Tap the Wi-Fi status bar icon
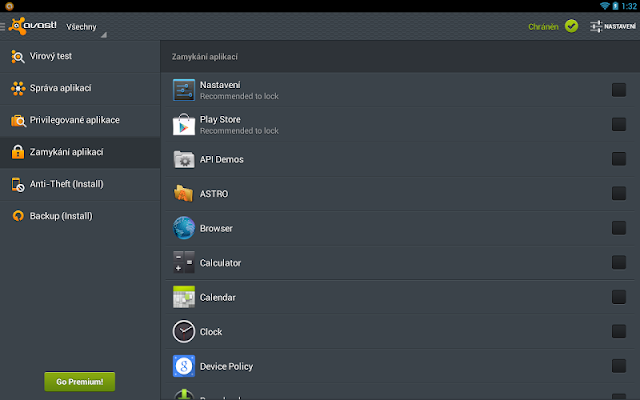Viewport: 640px width, 400px height. coord(604,6)
